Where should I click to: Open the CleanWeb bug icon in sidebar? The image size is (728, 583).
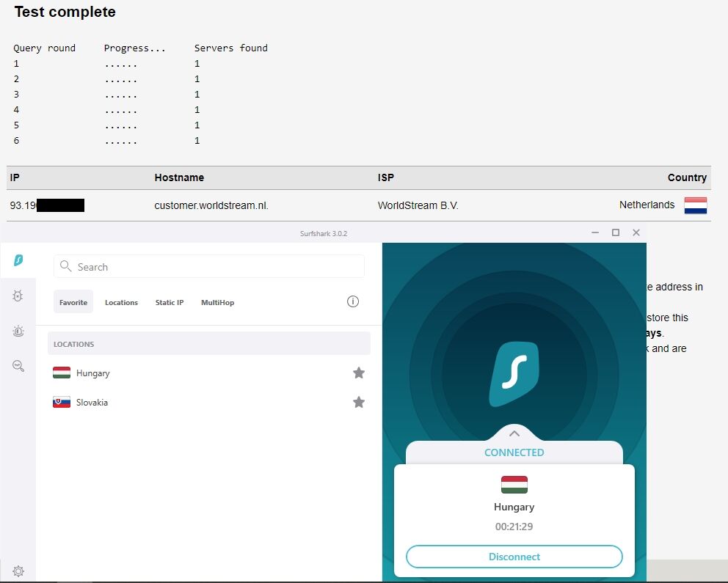18,296
